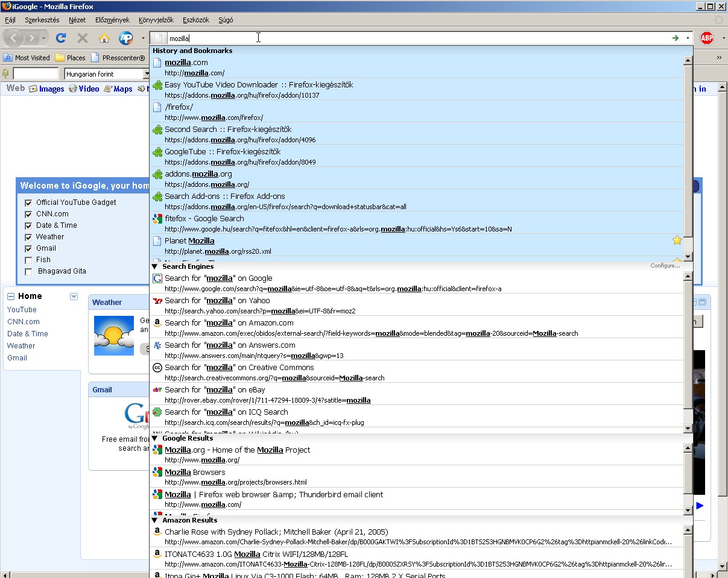The height and width of the screenshot is (578, 728).
Task: Check the Bhagavad Gita checkbox
Action: [28, 272]
